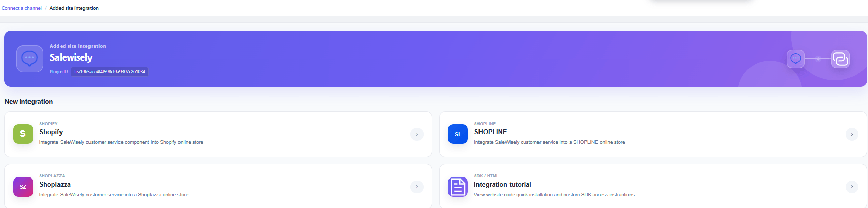This screenshot has width=868, height=208.
Task: Click the Integration tutorial document icon
Action: click(x=458, y=187)
